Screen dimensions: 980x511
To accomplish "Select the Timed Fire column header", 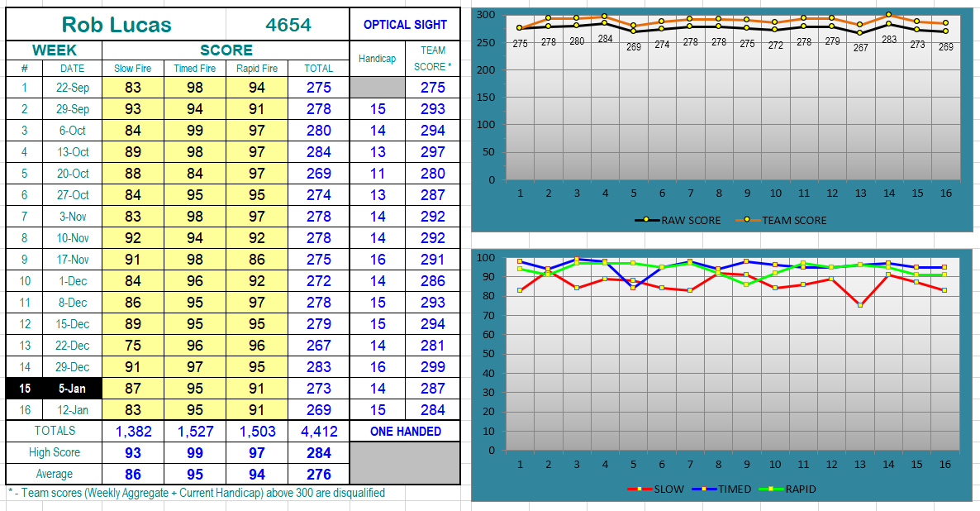I will click(194, 68).
